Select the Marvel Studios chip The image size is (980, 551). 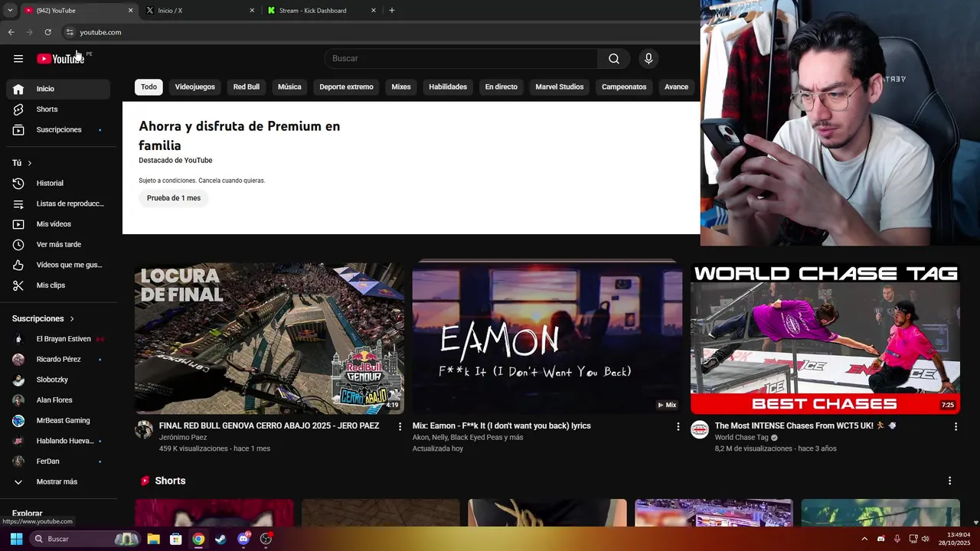(x=560, y=87)
